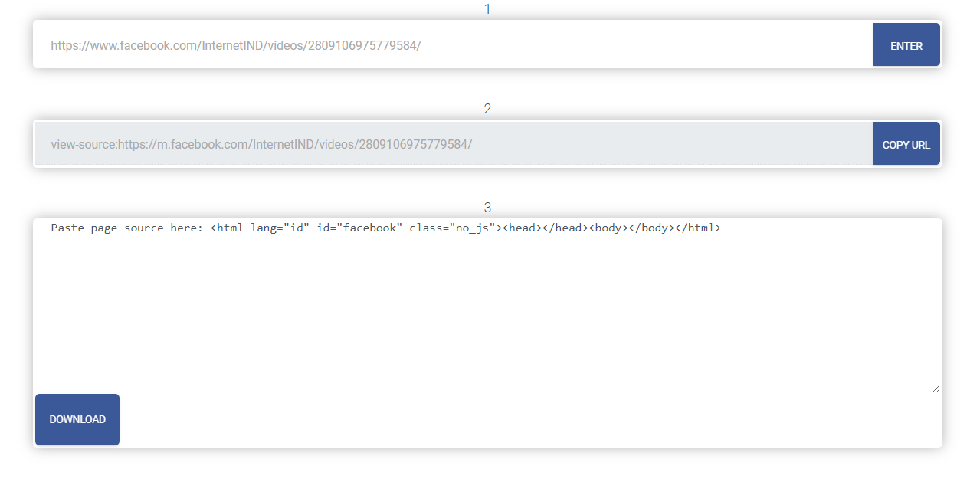Screen dimensions: 980x479
Task: Click the DOWNLOAD button
Action: pyautogui.click(x=77, y=419)
